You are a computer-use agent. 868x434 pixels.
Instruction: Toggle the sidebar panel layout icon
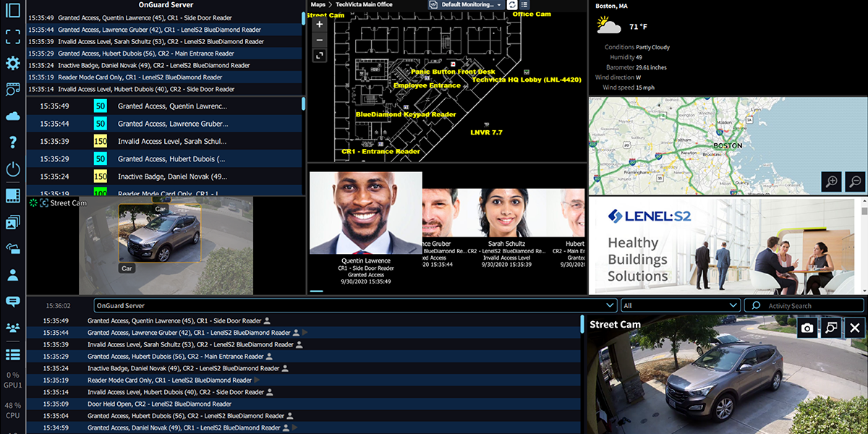12,12
